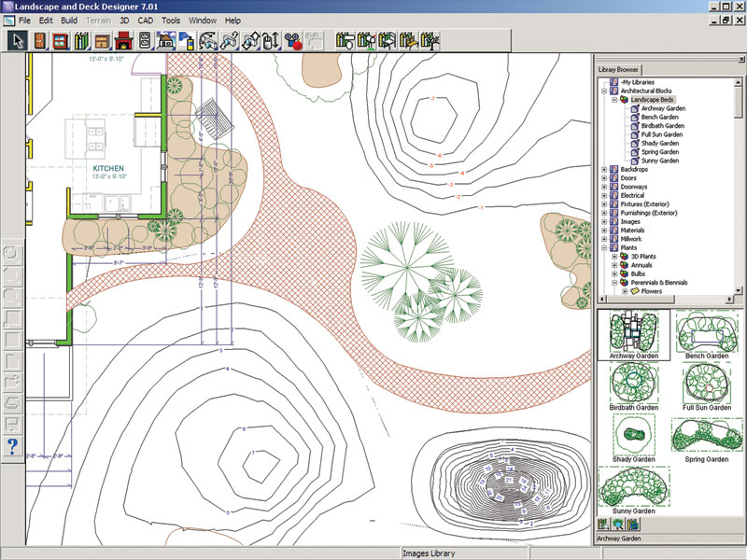Click the electrical outlet tool icon
The height and width of the screenshot is (560, 747).
point(145,41)
